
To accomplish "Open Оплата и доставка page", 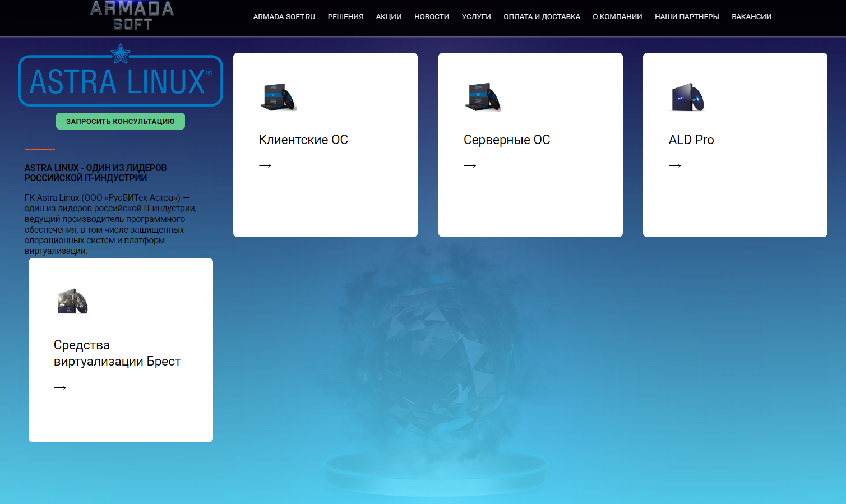I will click(x=542, y=17).
